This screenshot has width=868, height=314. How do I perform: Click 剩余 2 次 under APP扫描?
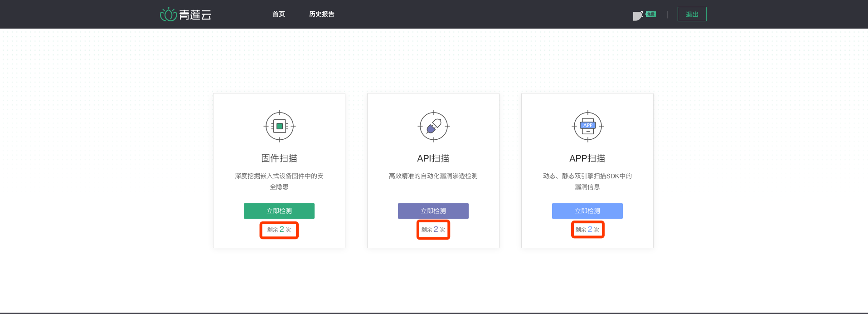click(x=587, y=230)
